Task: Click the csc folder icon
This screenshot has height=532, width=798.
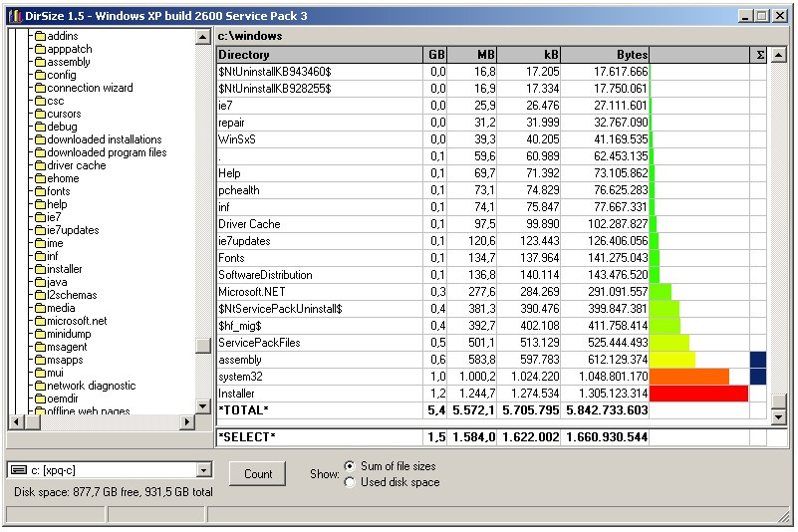Action: coord(40,101)
